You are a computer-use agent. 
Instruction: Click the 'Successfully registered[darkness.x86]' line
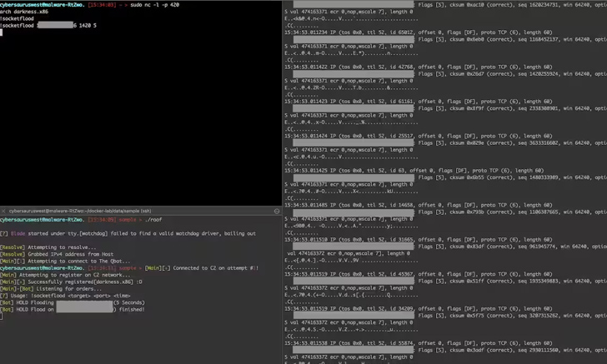click(71, 282)
